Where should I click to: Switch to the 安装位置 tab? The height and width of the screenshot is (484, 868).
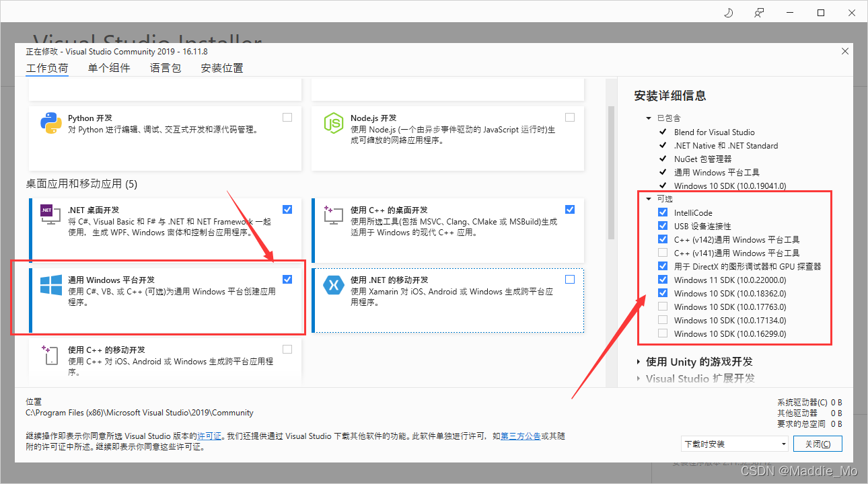[x=222, y=68]
